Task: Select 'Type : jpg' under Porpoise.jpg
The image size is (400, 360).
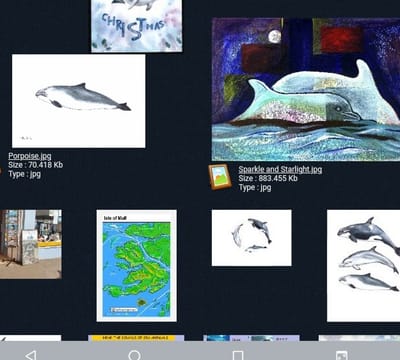Action: [24, 174]
